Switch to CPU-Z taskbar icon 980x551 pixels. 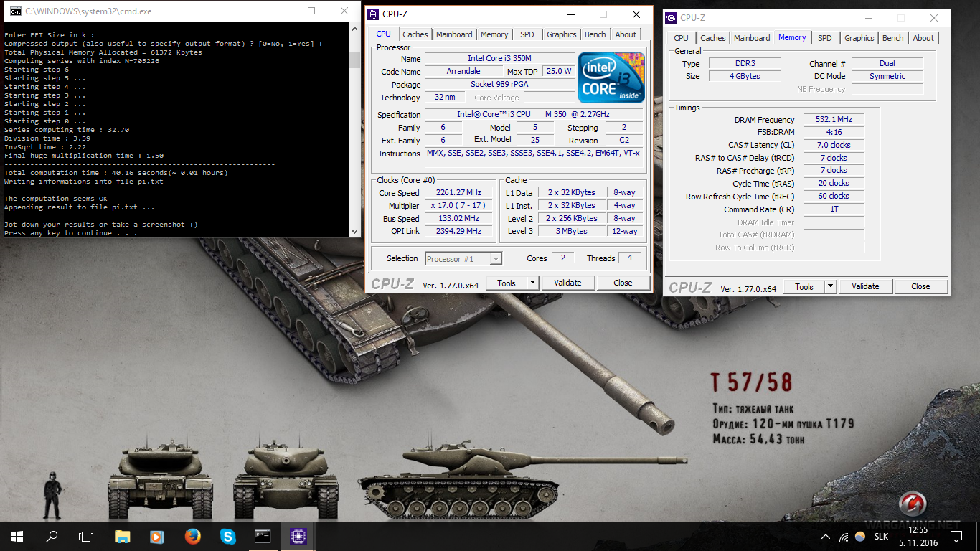click(x=297, y=537)
